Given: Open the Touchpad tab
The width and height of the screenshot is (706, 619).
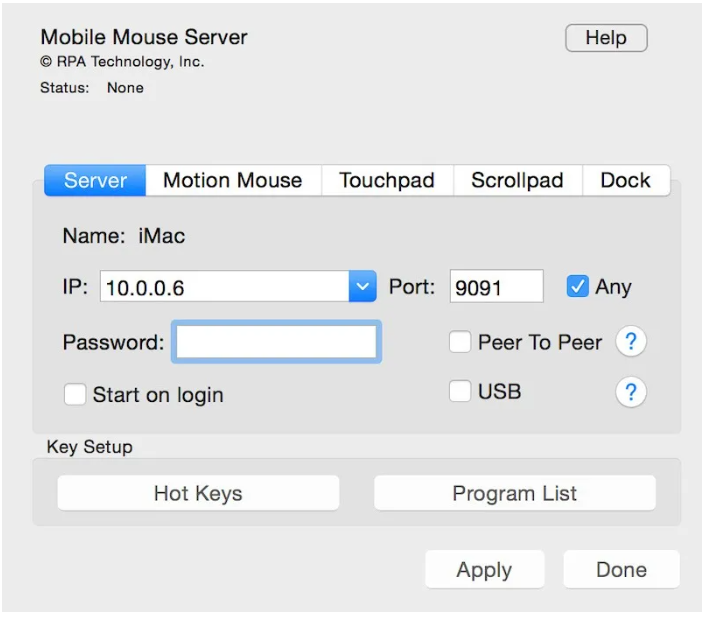Looking at the screenshot, I should click(387, 181).
